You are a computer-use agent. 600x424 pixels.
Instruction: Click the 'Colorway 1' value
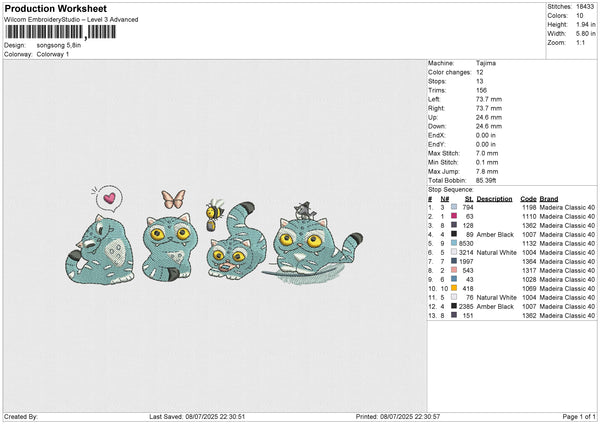click(x=53, y=54)
